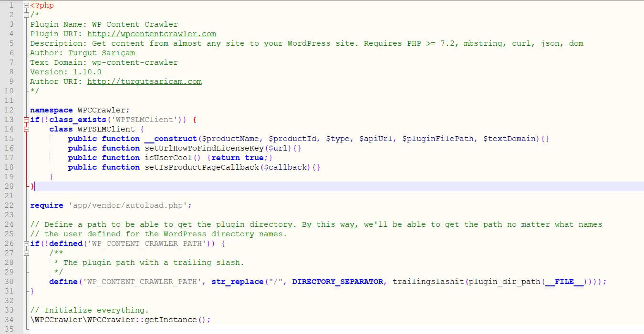Click the 'namespace' keyword on line 12
The image size is (644, 334).
coord(52,110)
